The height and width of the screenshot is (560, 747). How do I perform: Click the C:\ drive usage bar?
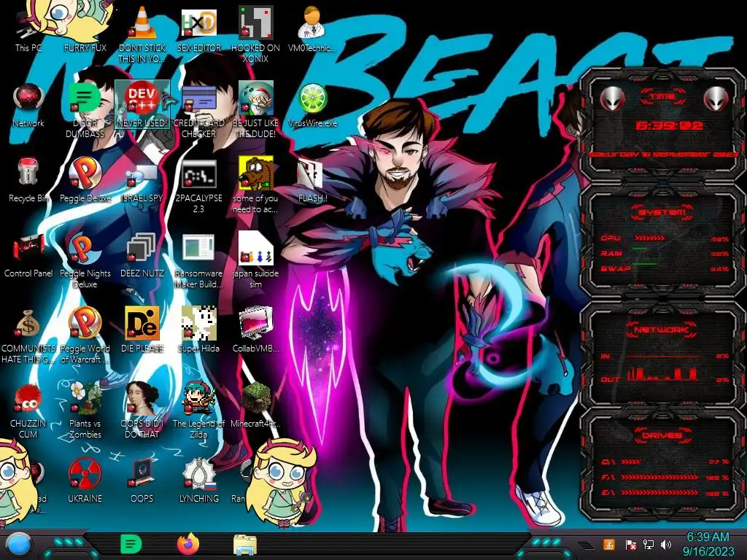[631, 462]
